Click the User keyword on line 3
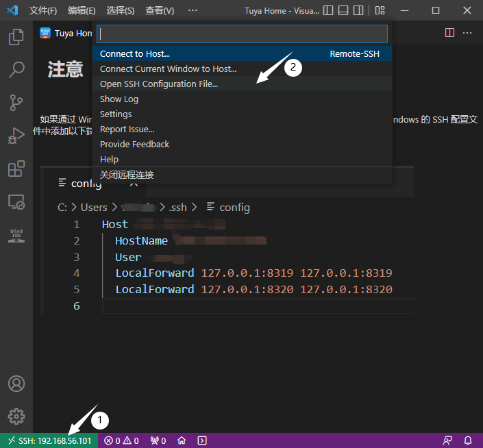Image resolution: width=483 pixels, height=448 pixels. click(x=128, y=257)
